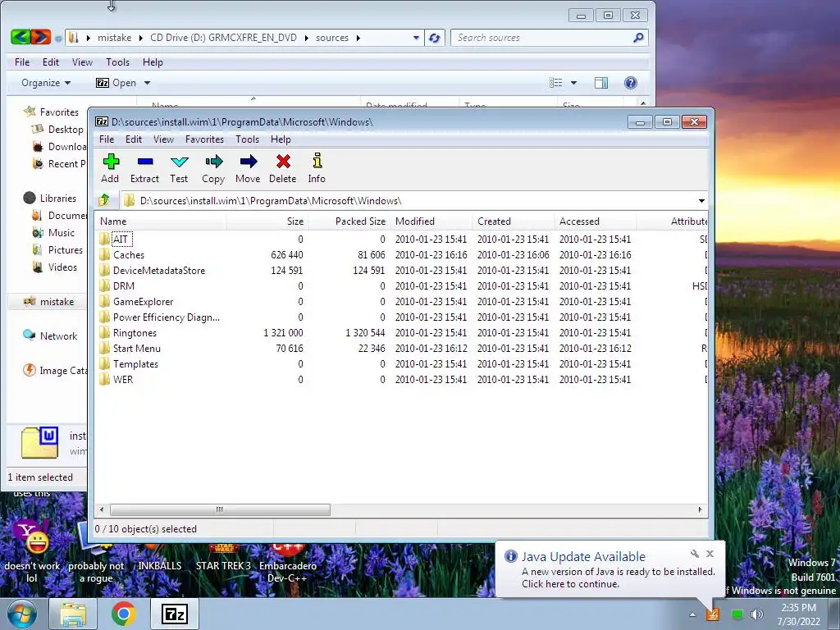Open the Windows Start menu
840x630 pixels.
tap(21, 614)
